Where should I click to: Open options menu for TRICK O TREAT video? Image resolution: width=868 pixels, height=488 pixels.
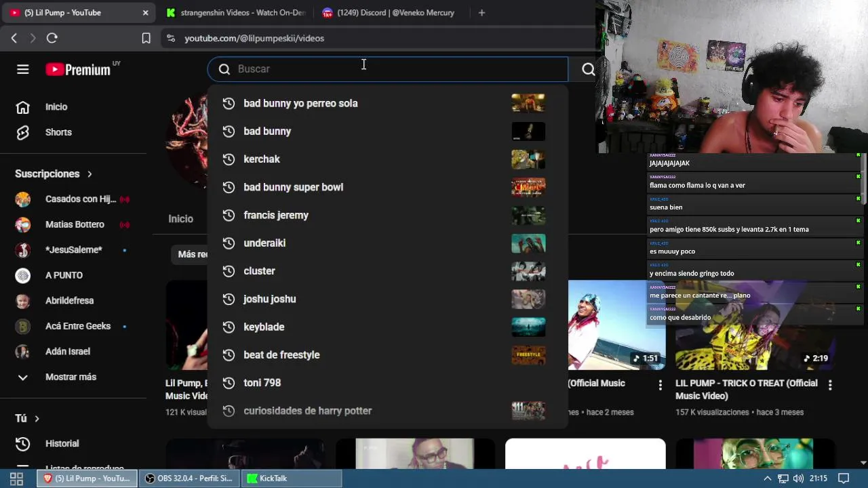830,385
